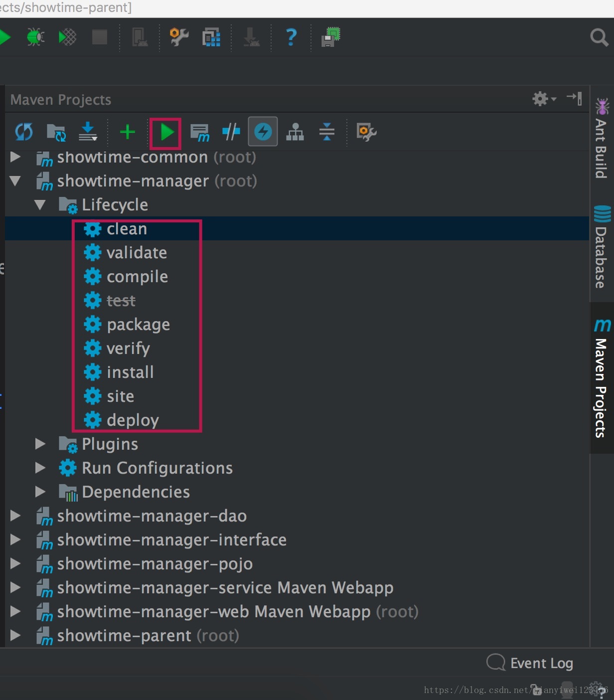Select showtime-parent (root) project row

click(x=297, y=636)
